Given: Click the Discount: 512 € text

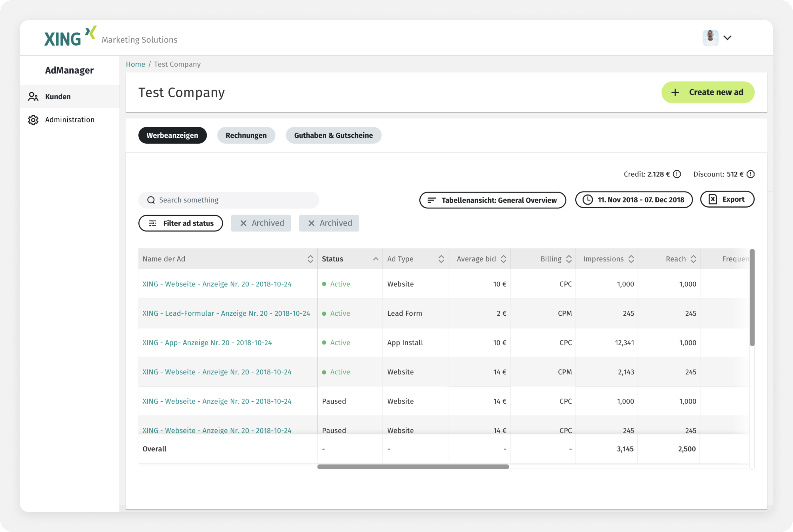Looking at the screenshot, I should point(718,174).
